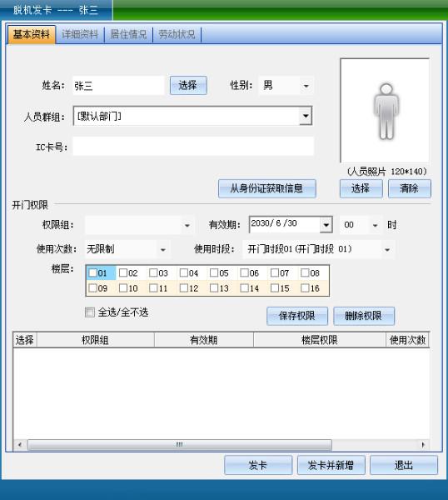Check the floor 16 checkbox

pyautogui.click(x=305, y=288)
